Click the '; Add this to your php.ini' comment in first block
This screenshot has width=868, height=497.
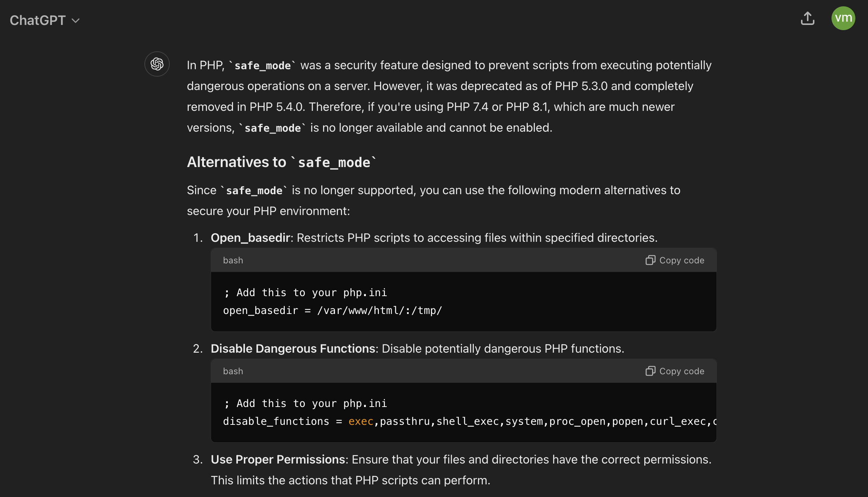[305, 293]
